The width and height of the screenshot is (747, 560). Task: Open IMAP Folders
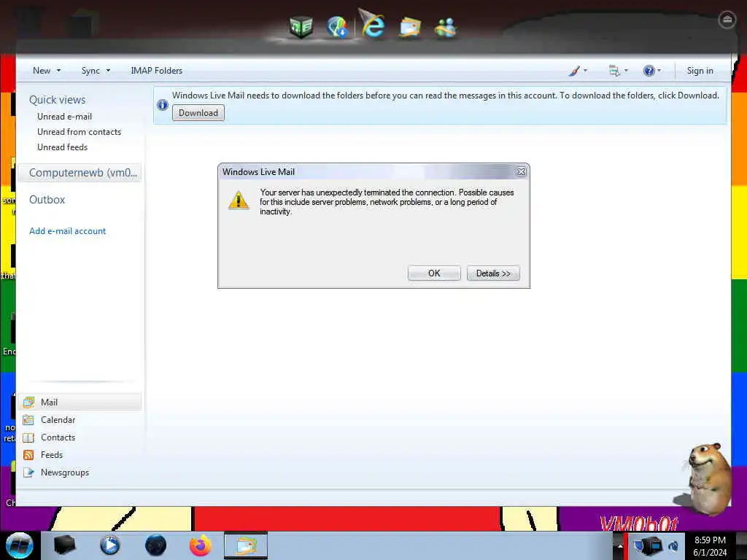[x=156, y=71]
